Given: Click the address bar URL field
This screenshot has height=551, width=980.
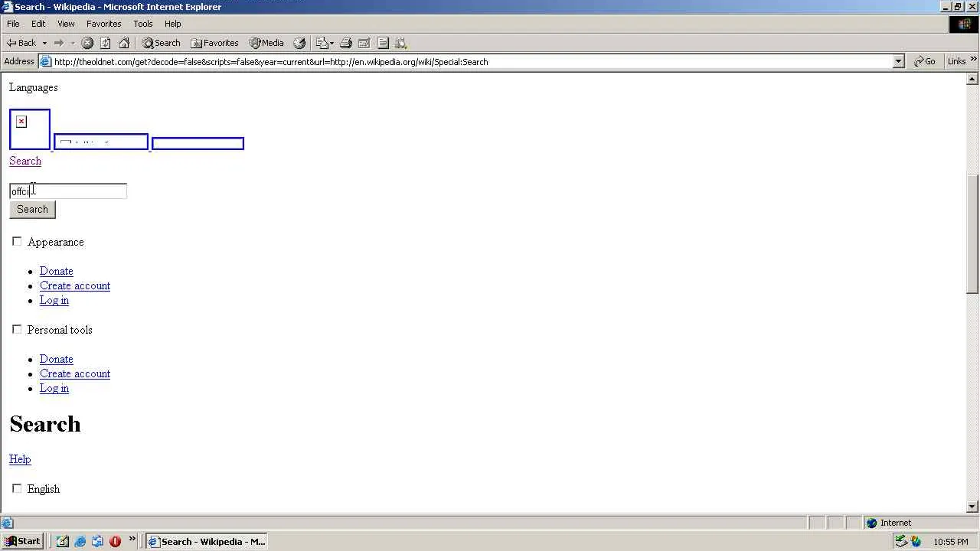Looking at the screenshot, I should click(x=472, y=62).
